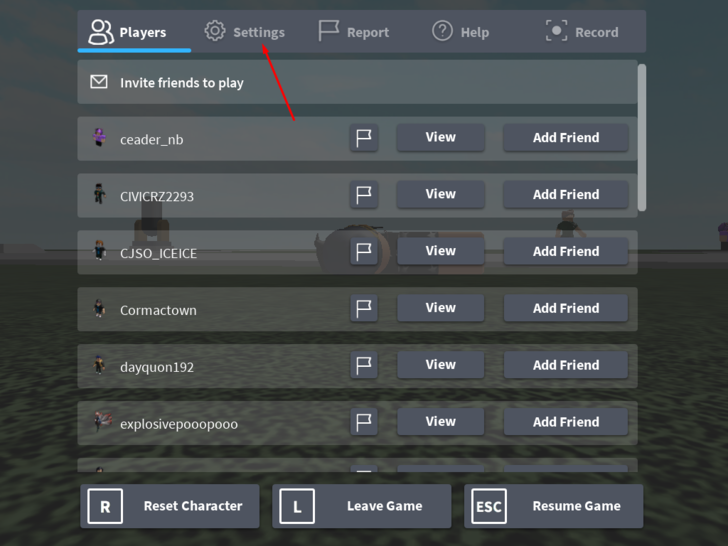Add Cormactown as a friend

pos(566,308)
